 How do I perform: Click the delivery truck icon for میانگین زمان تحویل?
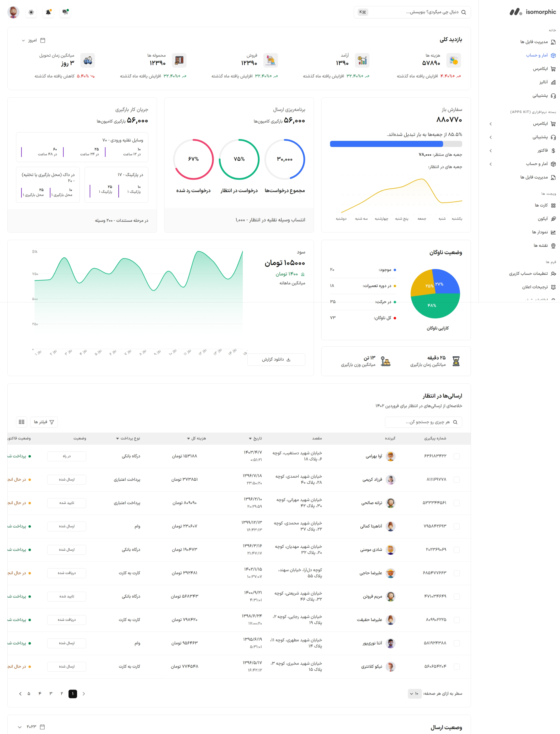tap(88, 60)
